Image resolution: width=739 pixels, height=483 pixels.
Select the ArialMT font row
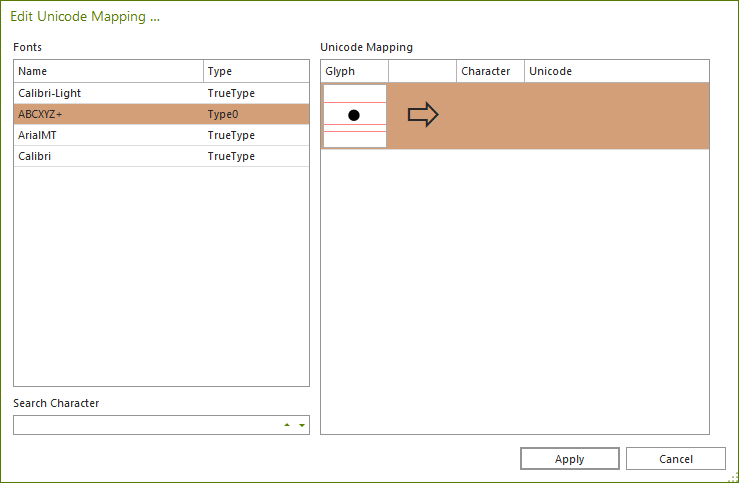point(162,135)
